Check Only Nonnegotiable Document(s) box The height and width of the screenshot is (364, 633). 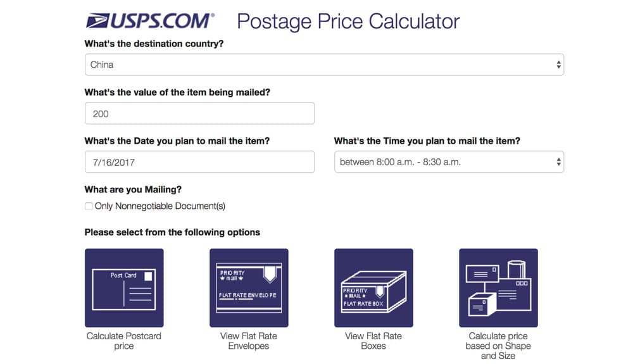(x=89, y=206)
